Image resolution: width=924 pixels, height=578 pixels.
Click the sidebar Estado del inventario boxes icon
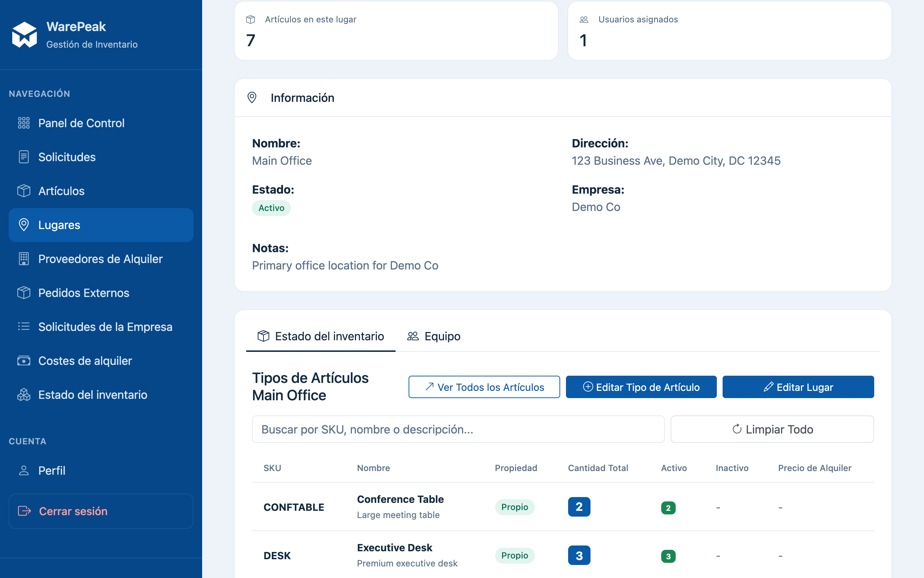(x=24, y=394)
